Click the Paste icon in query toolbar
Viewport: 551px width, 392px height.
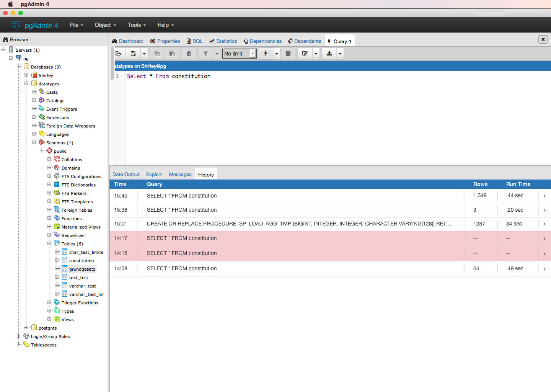172,54
